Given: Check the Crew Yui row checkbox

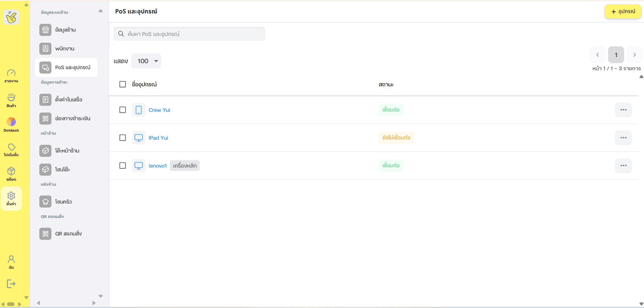Looking at the screenshot, I should pyautogui.click(x=123, y=110).
